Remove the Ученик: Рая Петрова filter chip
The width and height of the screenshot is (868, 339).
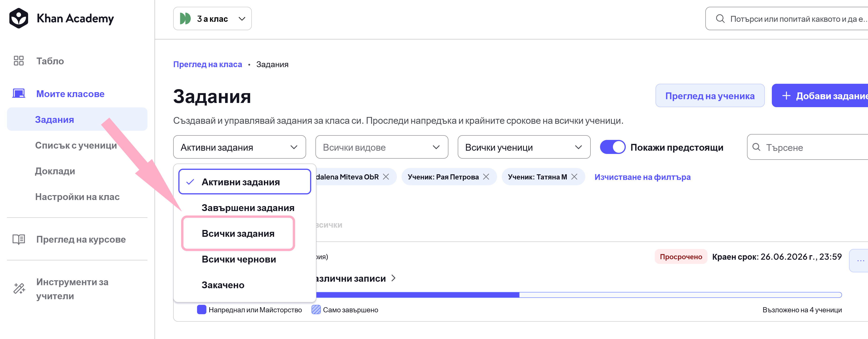click(x=486, y=177)
